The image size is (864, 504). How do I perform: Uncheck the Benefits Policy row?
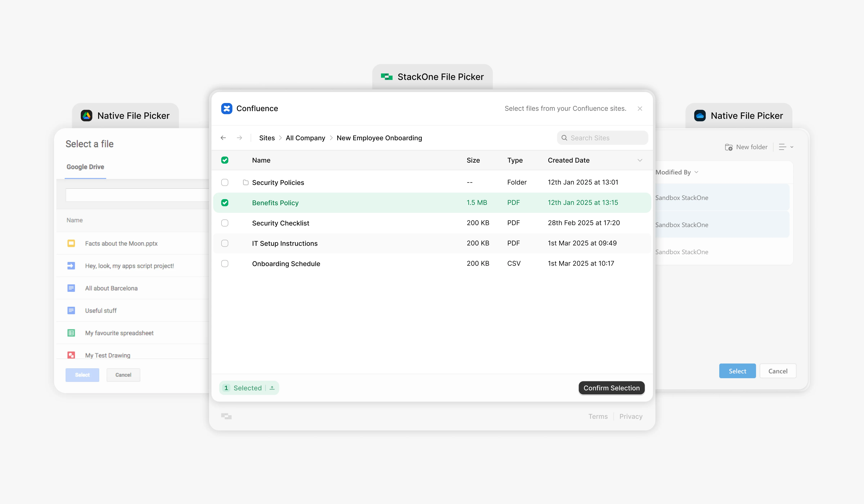225,203
